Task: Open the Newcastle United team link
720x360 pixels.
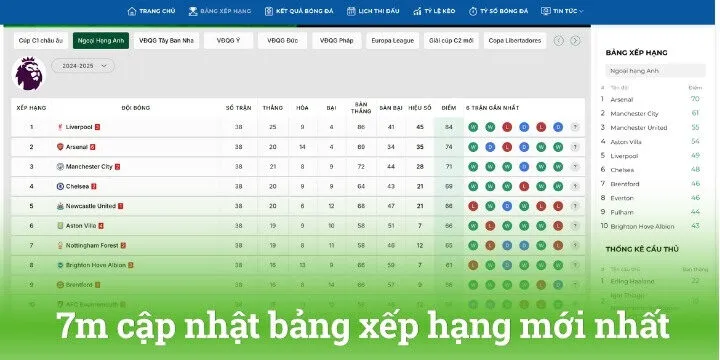Action: click(91, 206)
